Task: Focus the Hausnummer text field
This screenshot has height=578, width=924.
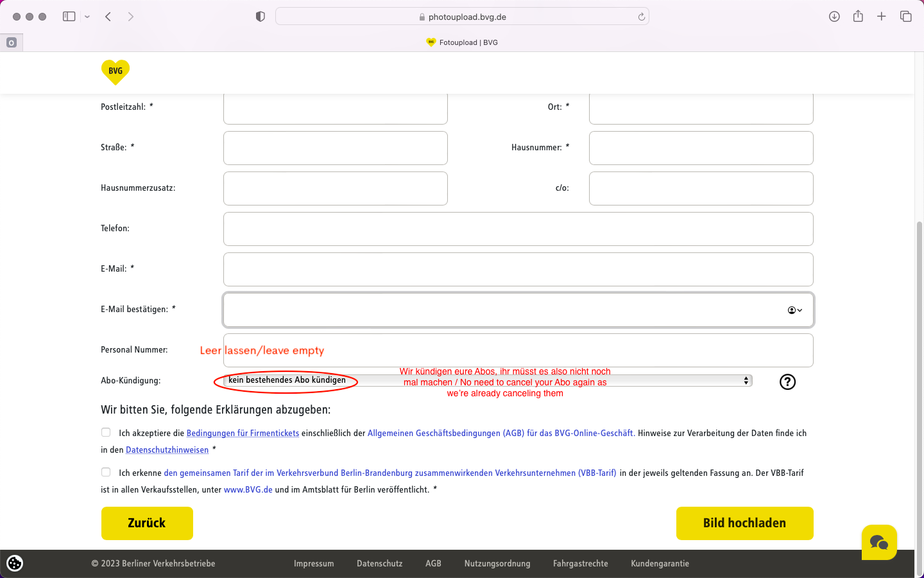Action: (x=701, y=148)
